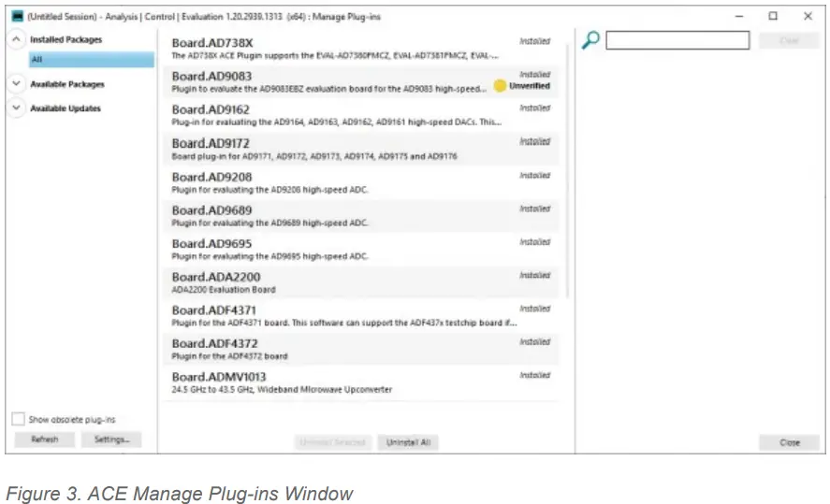830x504 pixels.
Task: Click the greyed Uninstall Selected button
Action: tap(333, 442)
